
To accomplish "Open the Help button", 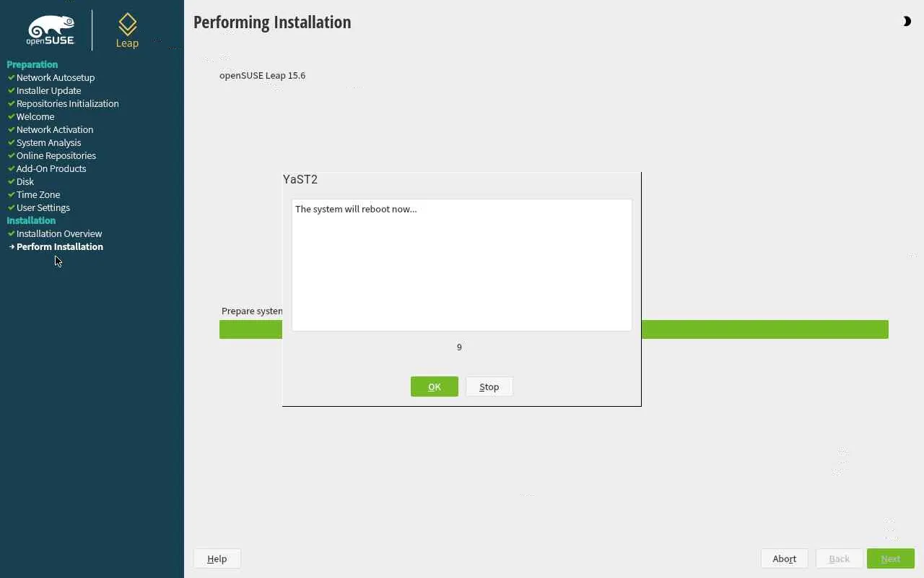I will click(x=217, y=558).
